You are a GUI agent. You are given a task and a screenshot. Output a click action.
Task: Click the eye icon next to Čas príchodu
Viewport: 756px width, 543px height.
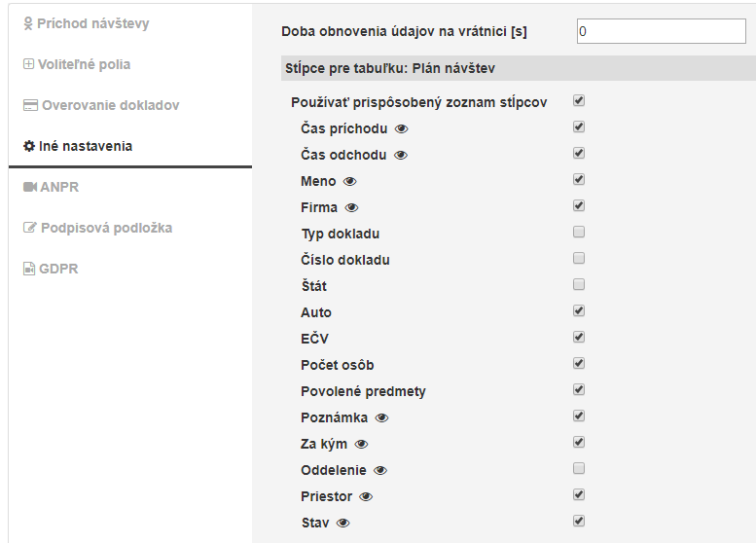click(x=401, y=128)
